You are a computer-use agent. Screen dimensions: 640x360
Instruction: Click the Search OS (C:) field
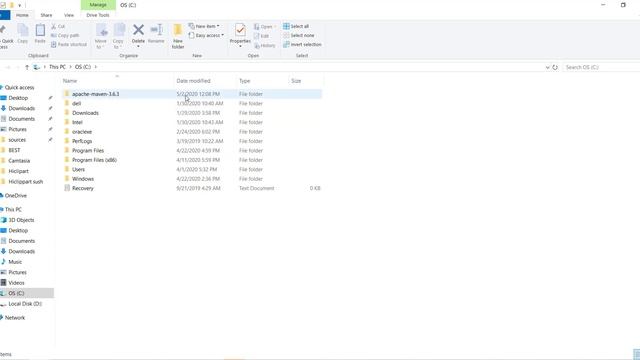tap(601, 67)
